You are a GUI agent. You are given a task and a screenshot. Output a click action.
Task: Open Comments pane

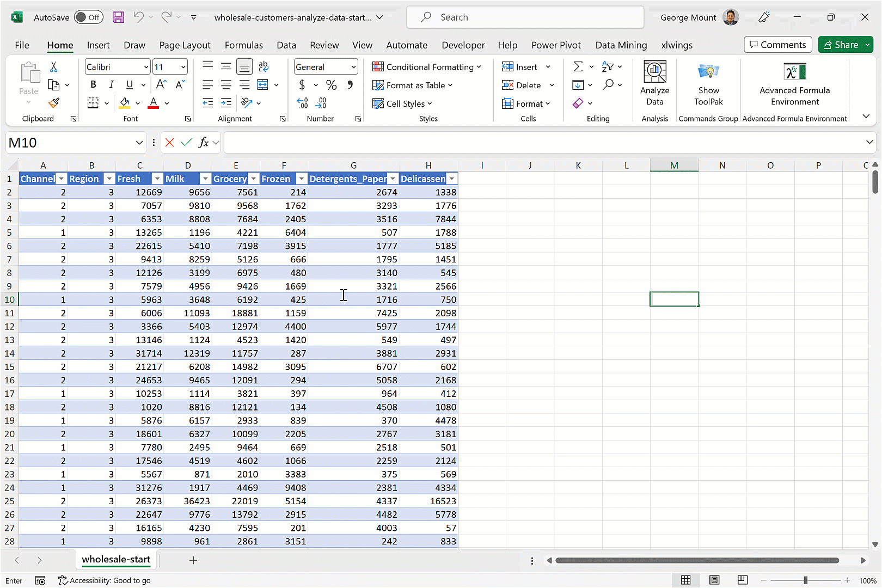click(777, 44)
